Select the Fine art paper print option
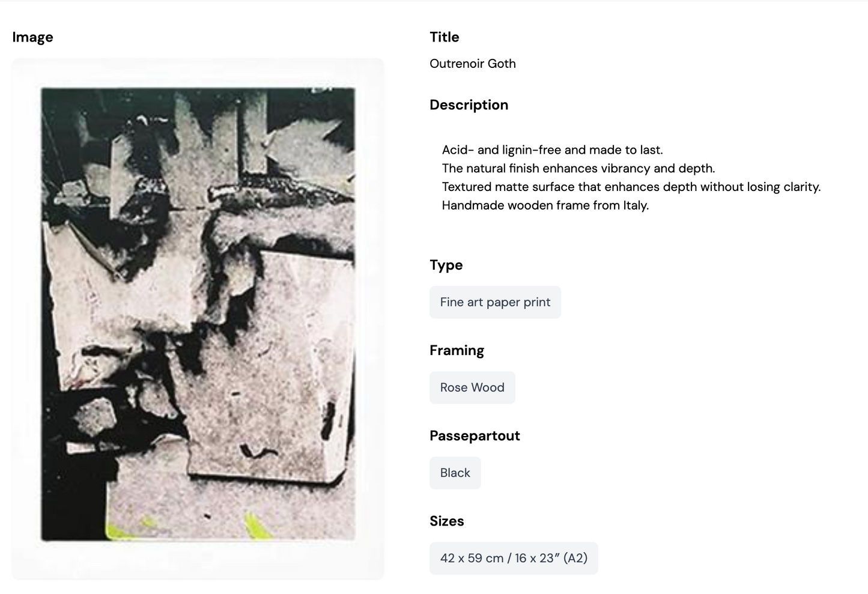Viewport: 868px width, 594px height. coord(495,302)
